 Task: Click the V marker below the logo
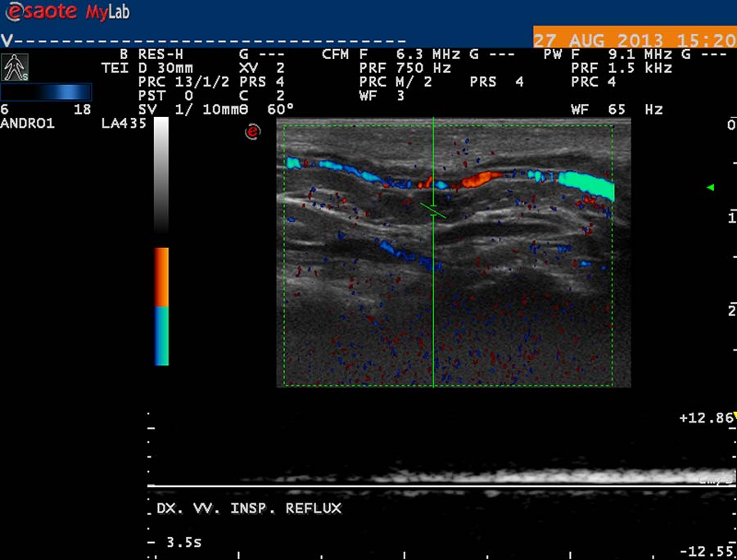7,39
